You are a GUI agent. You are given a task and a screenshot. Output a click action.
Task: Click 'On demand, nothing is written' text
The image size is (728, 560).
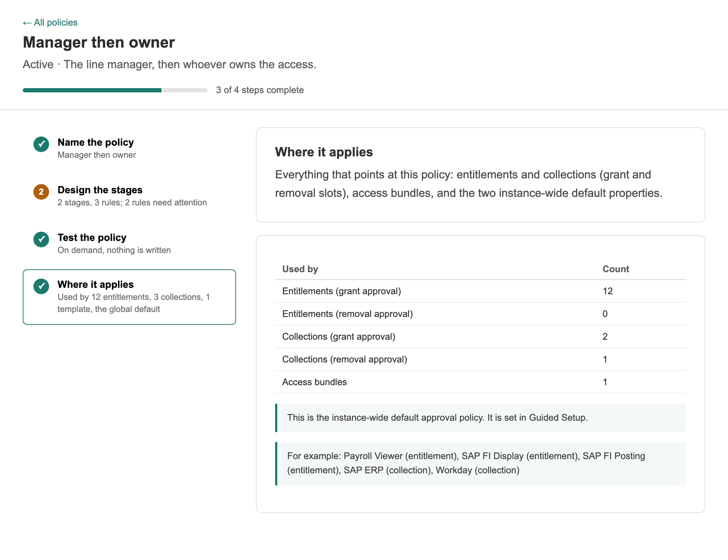tap(114, 250)
